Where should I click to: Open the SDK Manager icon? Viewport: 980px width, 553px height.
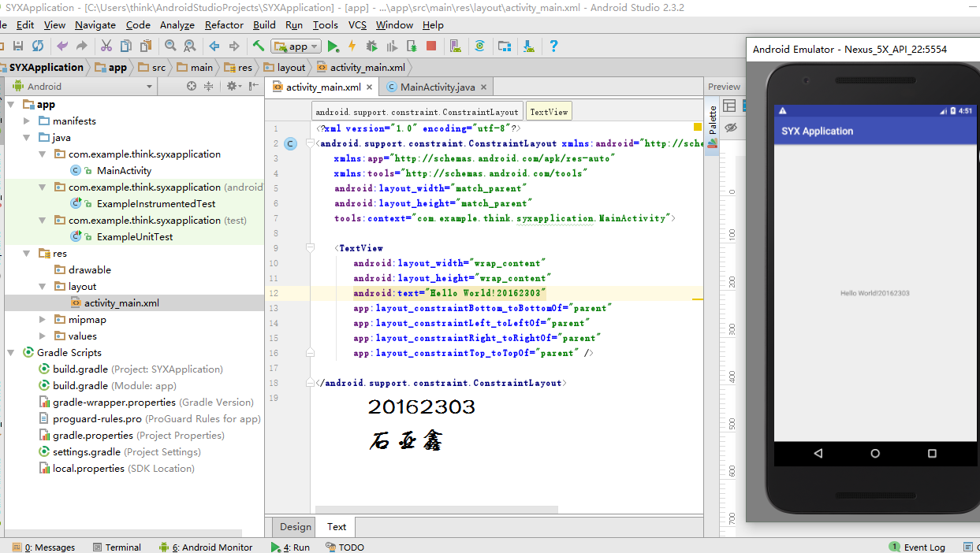click(528, 46)
